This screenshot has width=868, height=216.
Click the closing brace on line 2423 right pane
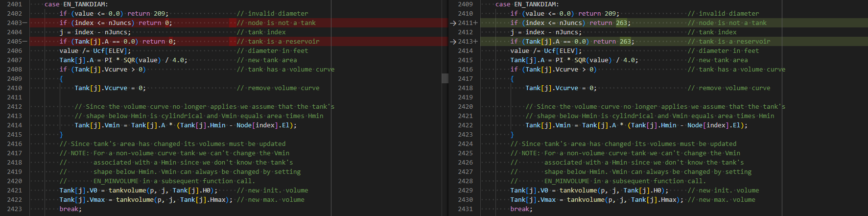click(512, 135)
